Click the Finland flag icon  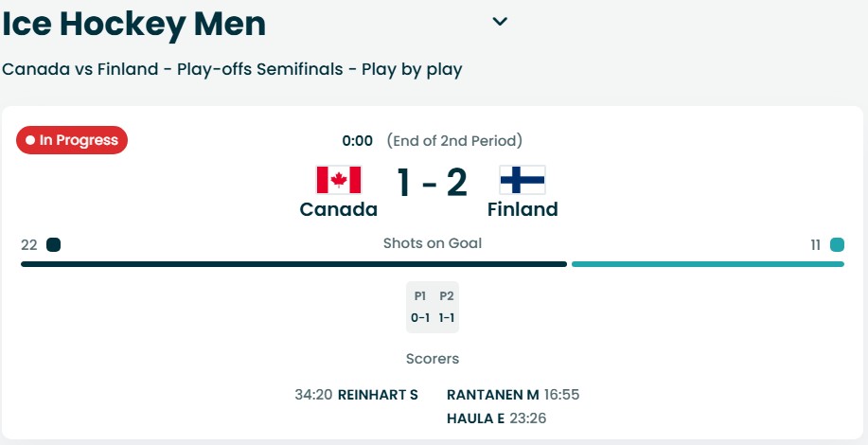tap(522, 180)
